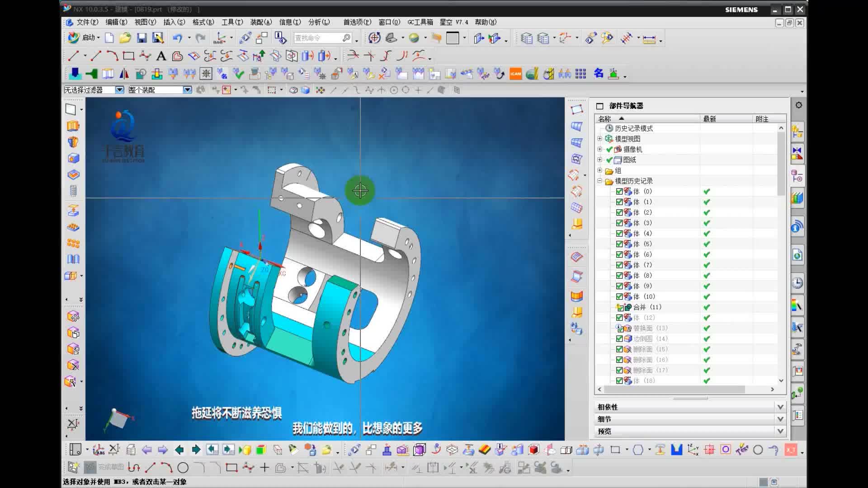This screenshot has width=868, height=488.
Task: Click the Save disk icon
Action: click(142, 38)
